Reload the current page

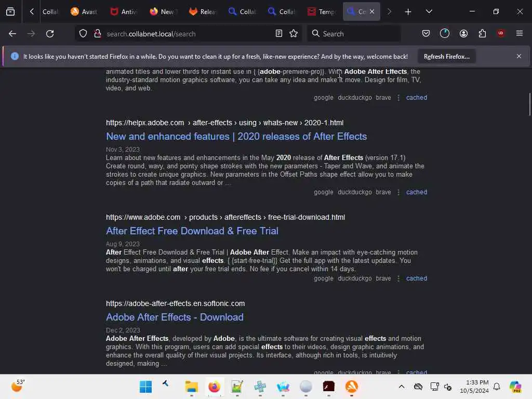[50, 34]
